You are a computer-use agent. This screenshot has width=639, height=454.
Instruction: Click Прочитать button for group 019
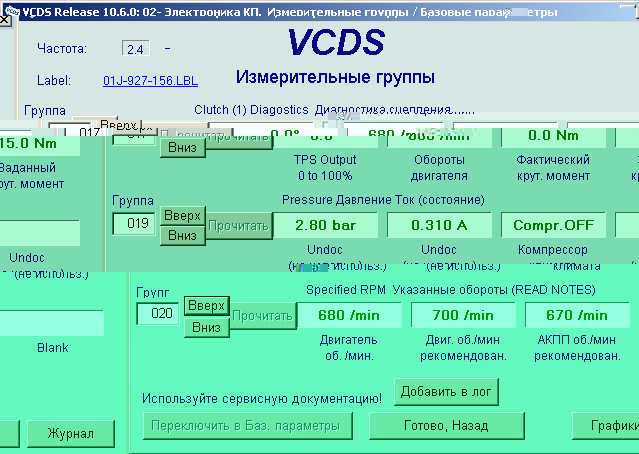(x=238, y=225)
